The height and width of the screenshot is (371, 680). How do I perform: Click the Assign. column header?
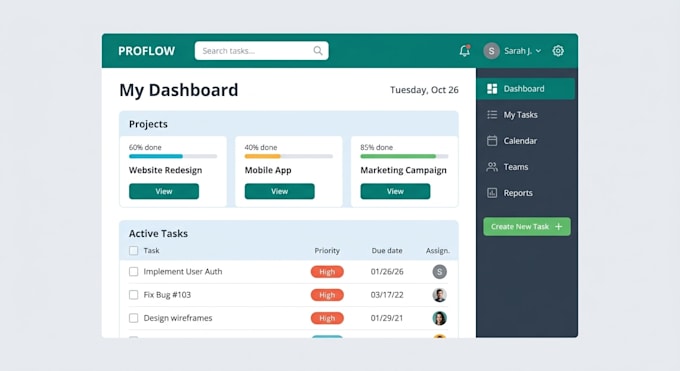[438, 251]
